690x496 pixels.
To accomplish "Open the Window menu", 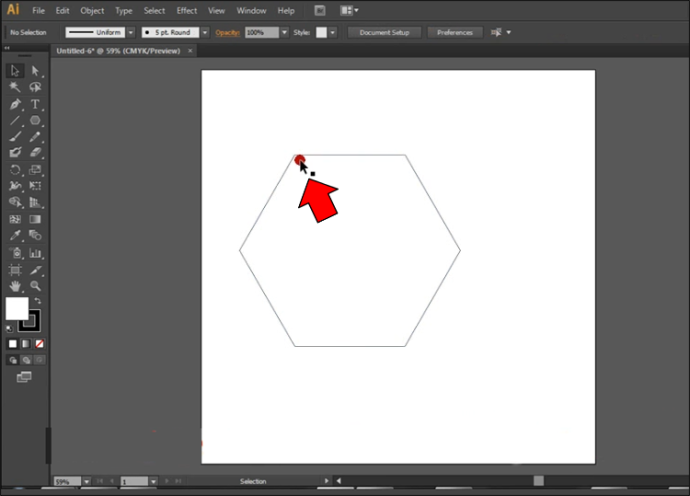I will pos(251,11).
